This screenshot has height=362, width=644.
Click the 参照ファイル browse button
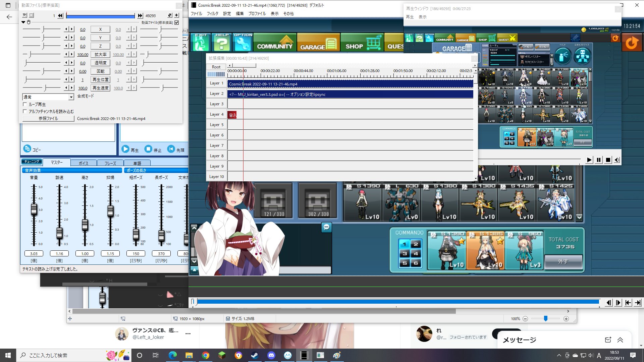click(48, 119)
